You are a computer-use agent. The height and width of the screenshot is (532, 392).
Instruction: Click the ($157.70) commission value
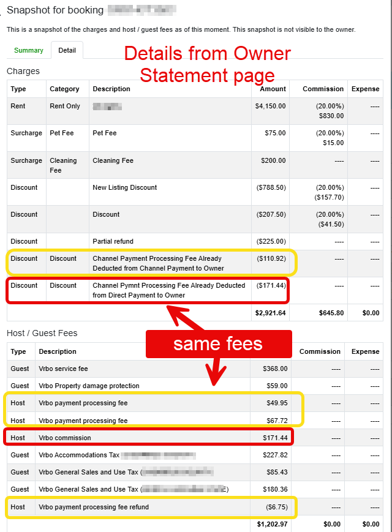click(x=329, y=197)
